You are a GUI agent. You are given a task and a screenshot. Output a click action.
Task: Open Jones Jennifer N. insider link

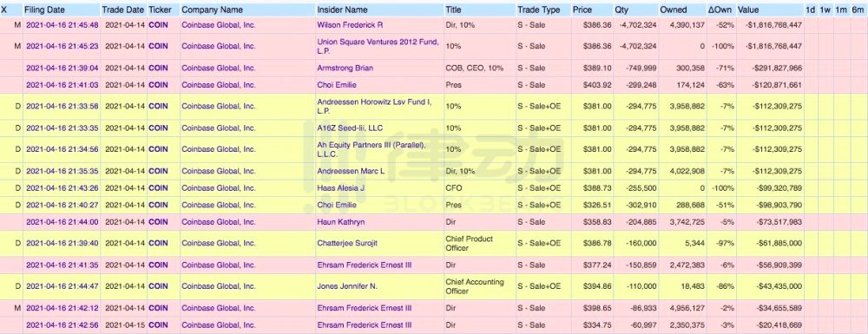347,286
